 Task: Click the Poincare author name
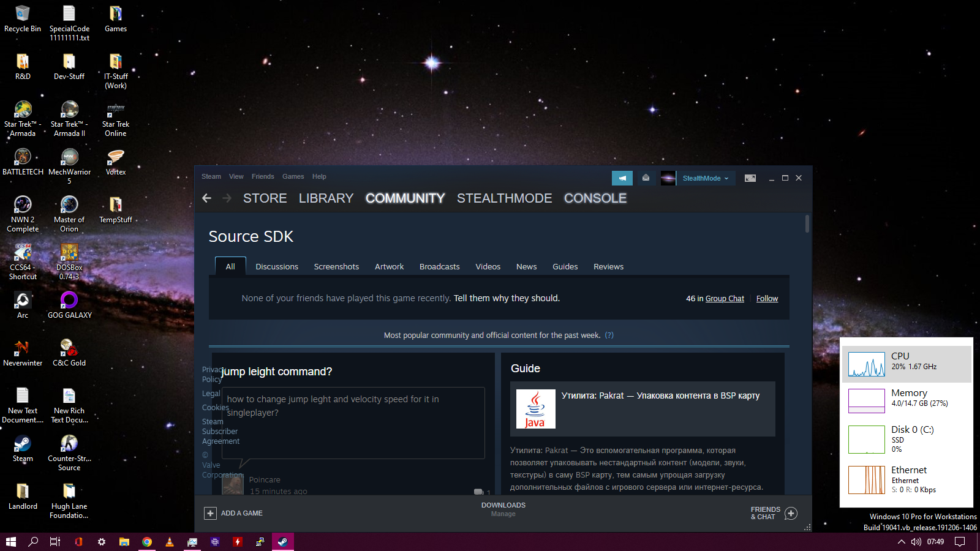[x=265, y=480]
